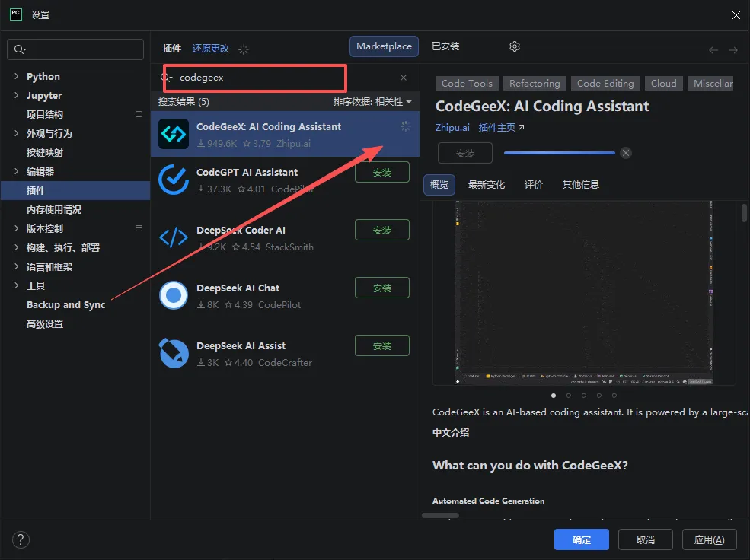Click the description horizontal scrollbar

[440, 516]
